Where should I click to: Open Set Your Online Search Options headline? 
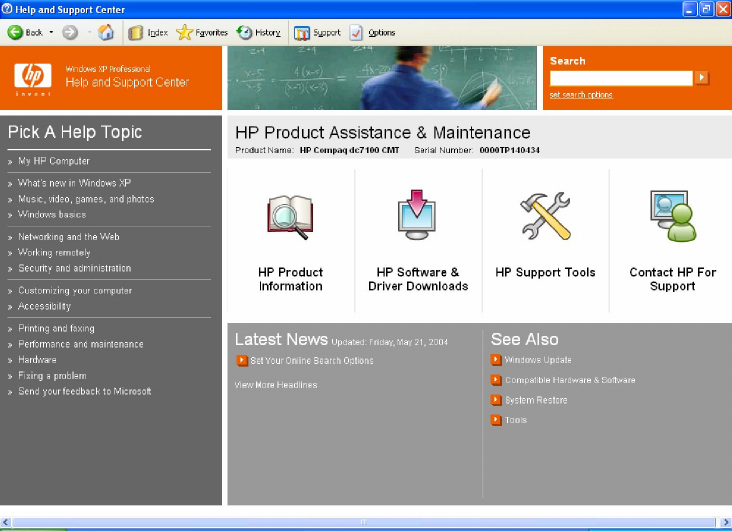click(312, 361)
